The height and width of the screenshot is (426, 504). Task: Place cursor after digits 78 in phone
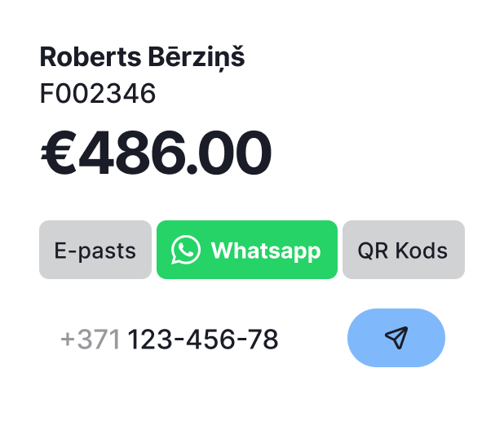tap(279, 339)
